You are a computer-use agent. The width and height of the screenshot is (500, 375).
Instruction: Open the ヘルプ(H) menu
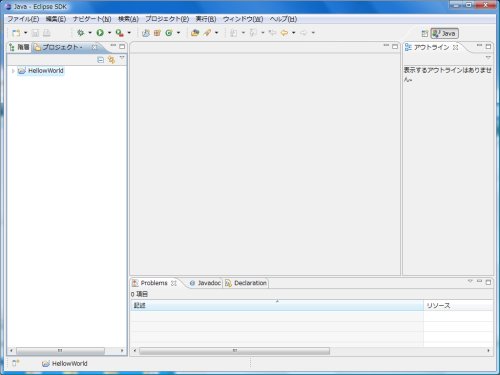coord(283,19)
